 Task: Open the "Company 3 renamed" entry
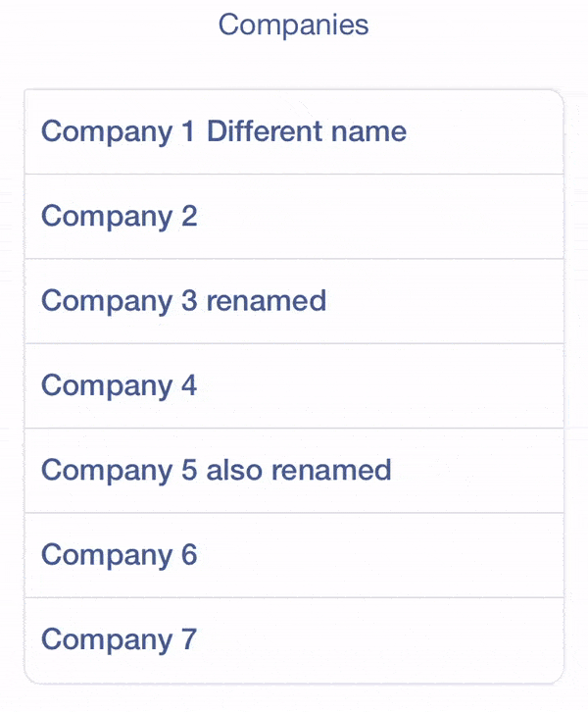click(294, 300)
